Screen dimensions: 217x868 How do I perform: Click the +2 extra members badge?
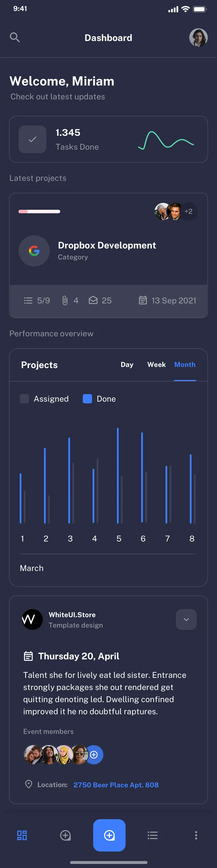click(188, 211)
